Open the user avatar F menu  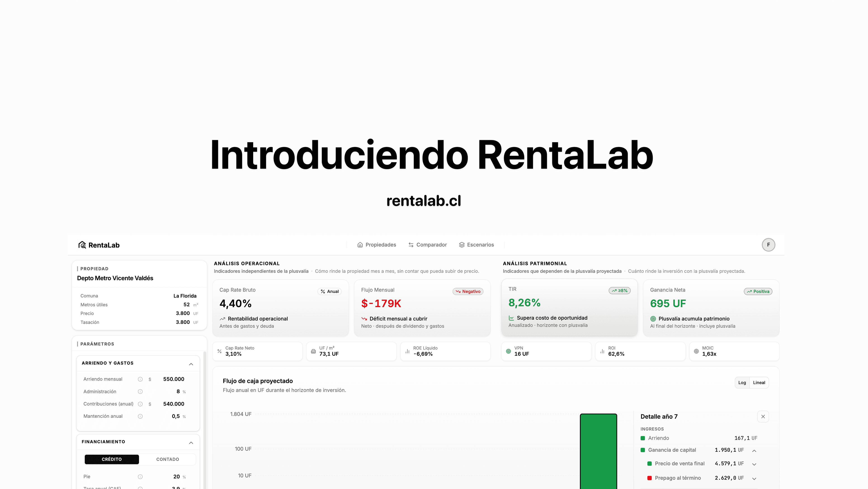point(768,245)
